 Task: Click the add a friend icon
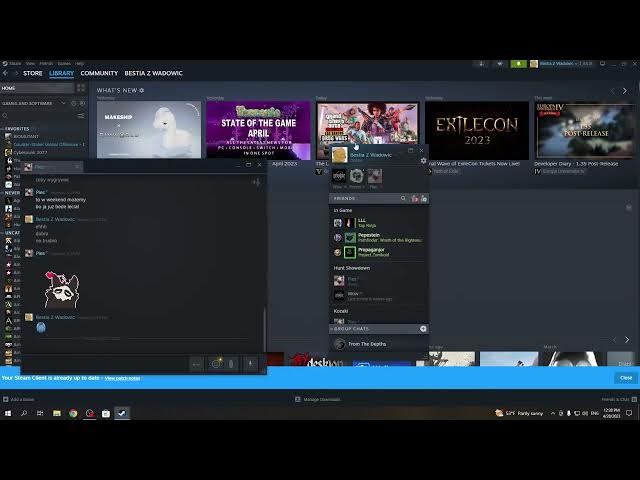pyautogui.click(x=424, y=199)
